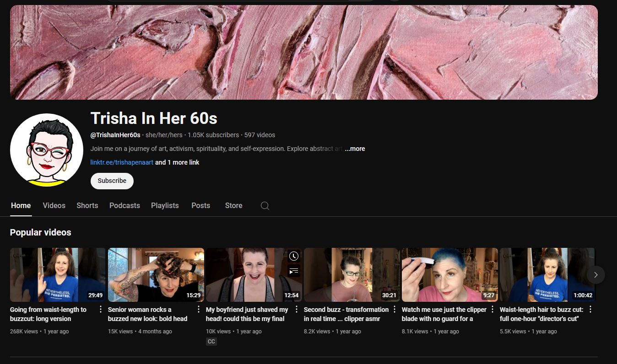Click the '@TrishaInHer60s' channel handle

115,135
